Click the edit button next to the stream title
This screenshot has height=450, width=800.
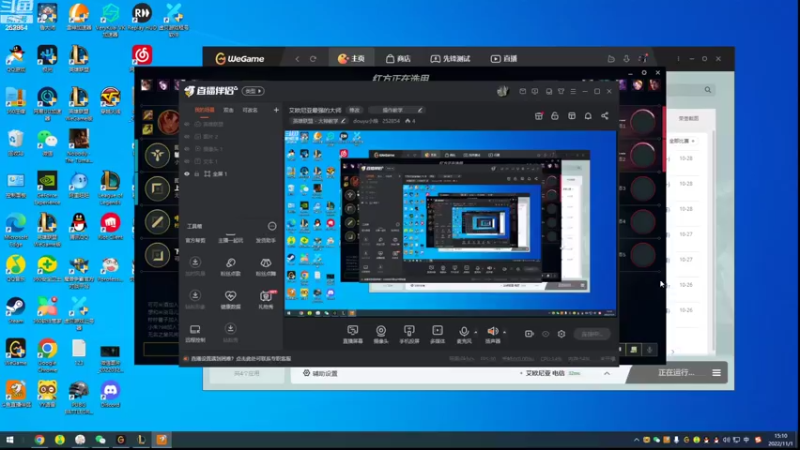click(x=354, y=110)
